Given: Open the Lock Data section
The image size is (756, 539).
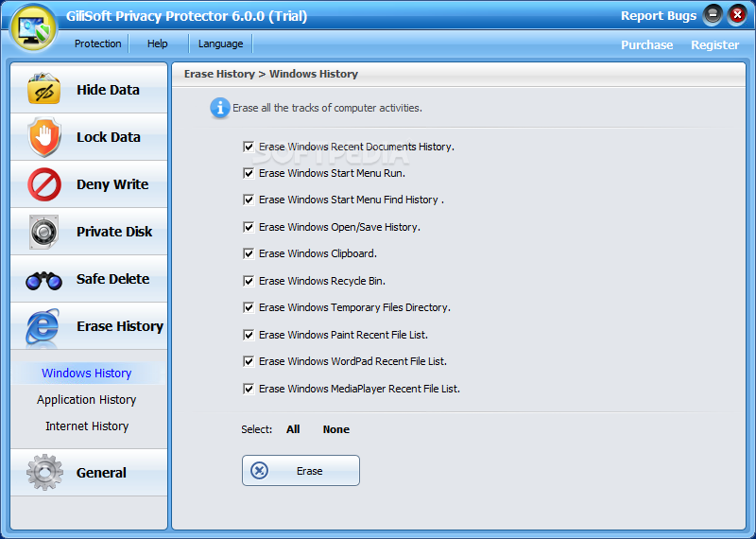Looking at the screenshot, I should pyautogui.click(x=89, y=137).
